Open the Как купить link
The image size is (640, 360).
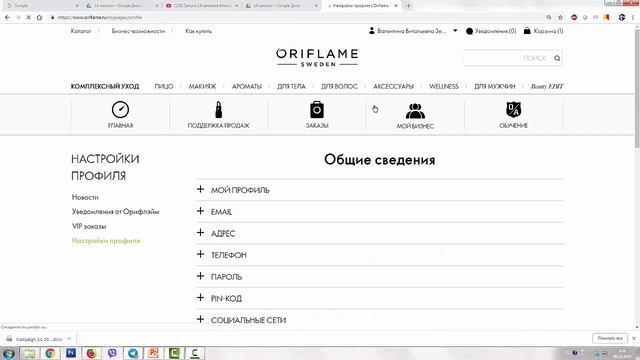[x=198, y=31]
